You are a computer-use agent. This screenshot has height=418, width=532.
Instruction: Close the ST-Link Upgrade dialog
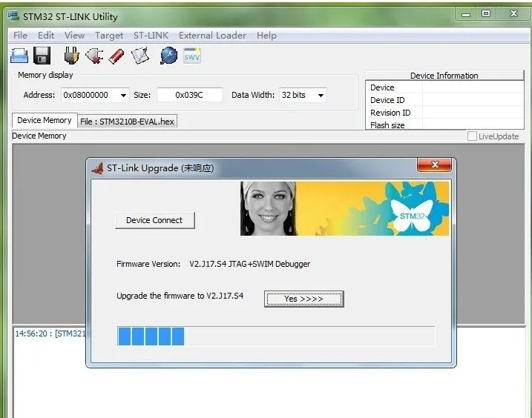(434, 165)
